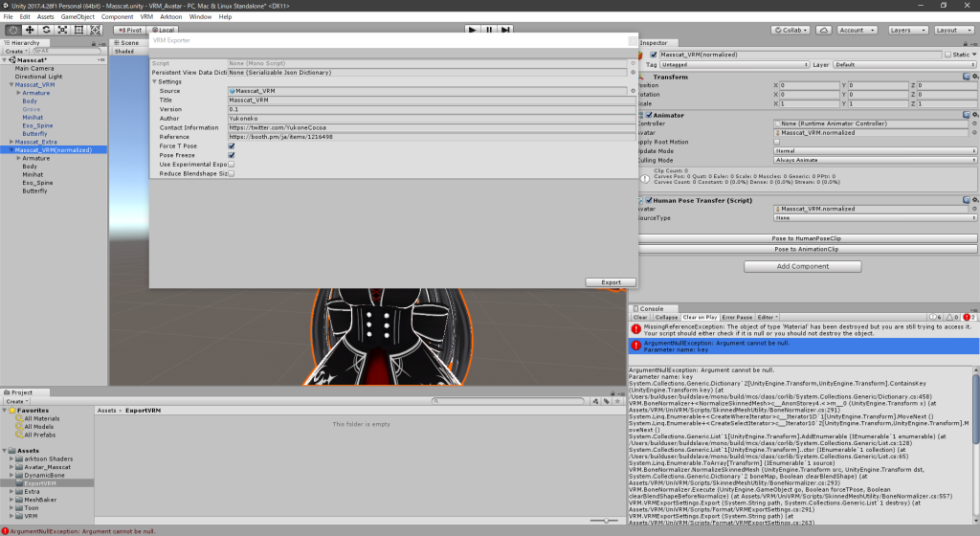The height and width of the screenshot is (536, 980).
Task: Pick object for Persistent View Data field
Action: point(633,73)
